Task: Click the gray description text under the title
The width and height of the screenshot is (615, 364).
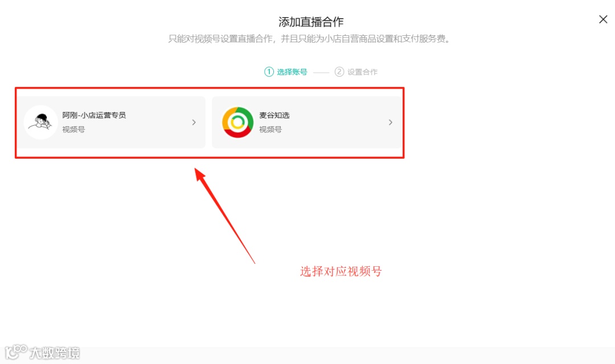Action: (309, 39)
